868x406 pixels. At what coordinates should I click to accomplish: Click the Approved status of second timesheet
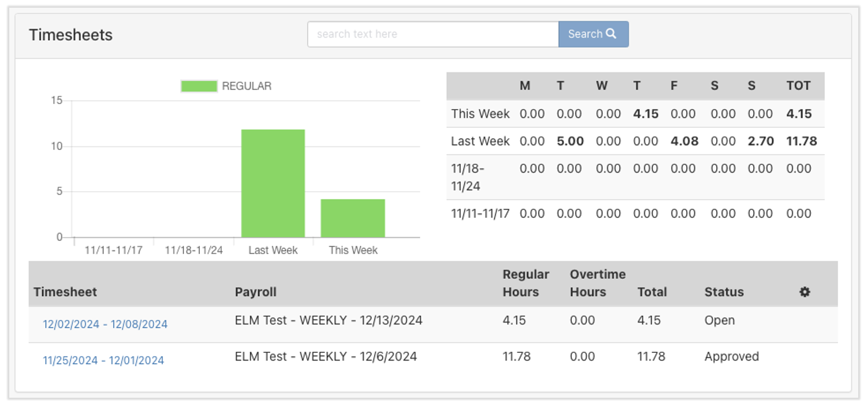731,357
